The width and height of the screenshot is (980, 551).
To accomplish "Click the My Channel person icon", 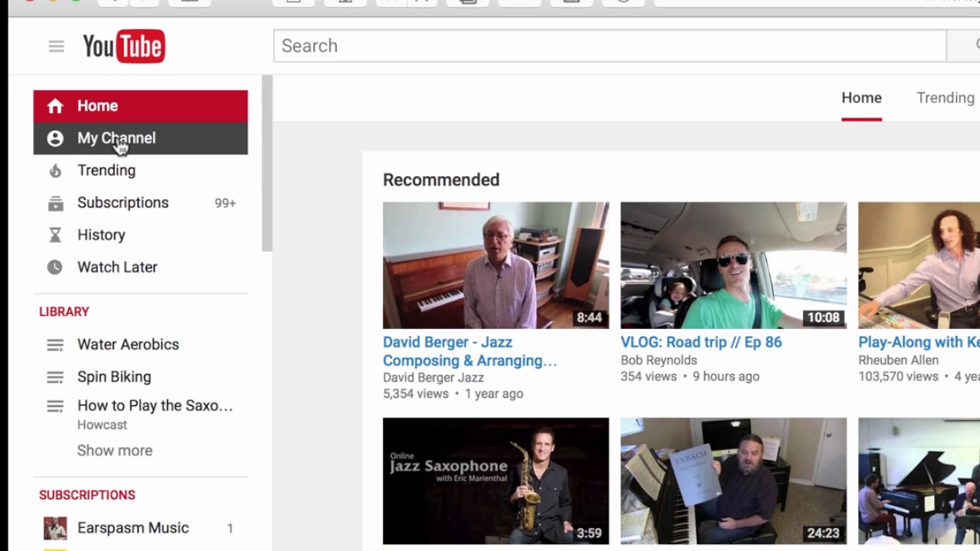I will 55,139.
